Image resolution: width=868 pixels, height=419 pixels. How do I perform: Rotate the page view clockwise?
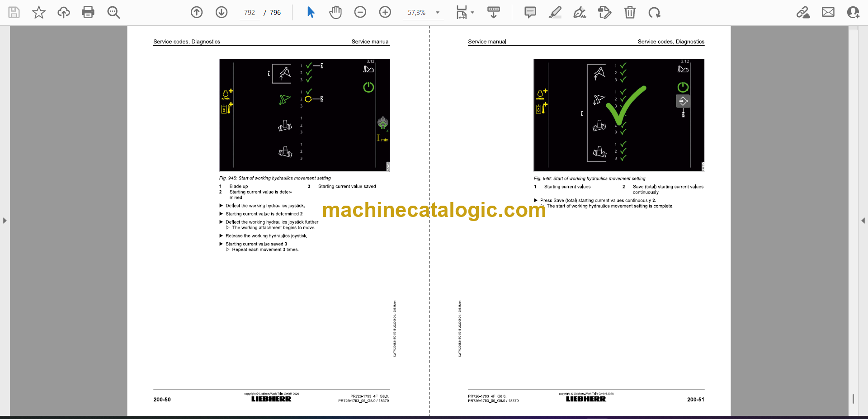654,12
